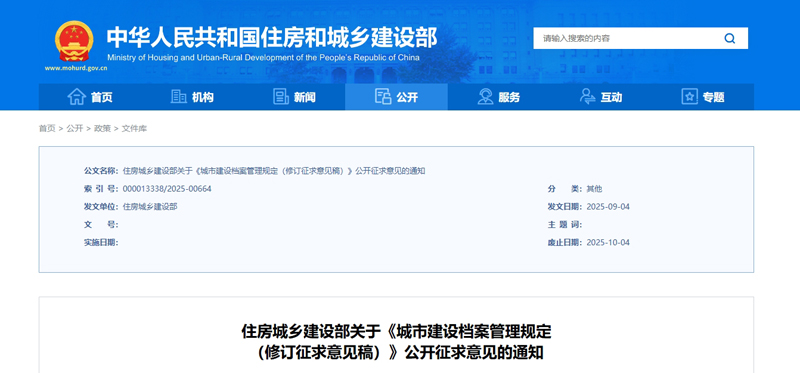Click the home house icon
Viewport: 800px width, 373px height.
click(x=77, y=96)
